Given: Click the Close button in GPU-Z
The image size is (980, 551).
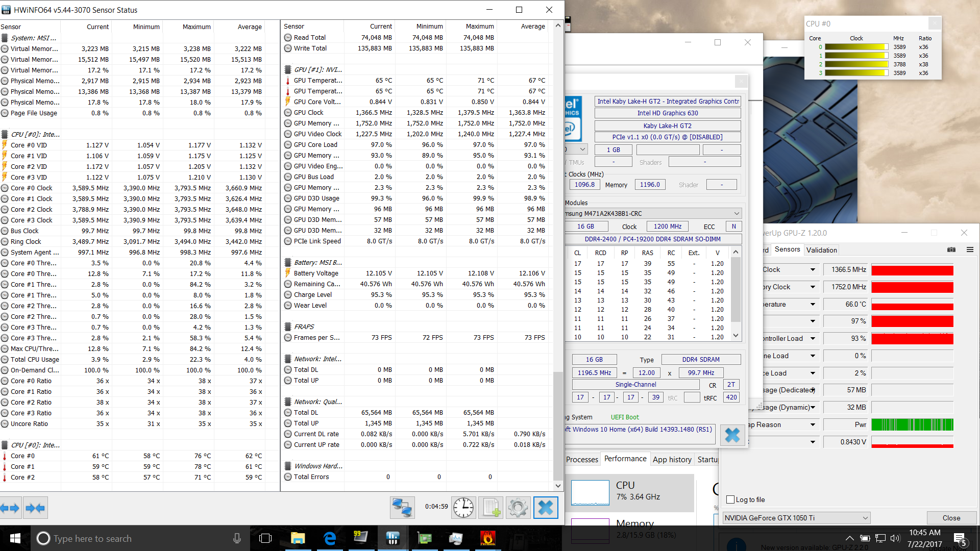Looking at the screenshot, I should 951,518.
